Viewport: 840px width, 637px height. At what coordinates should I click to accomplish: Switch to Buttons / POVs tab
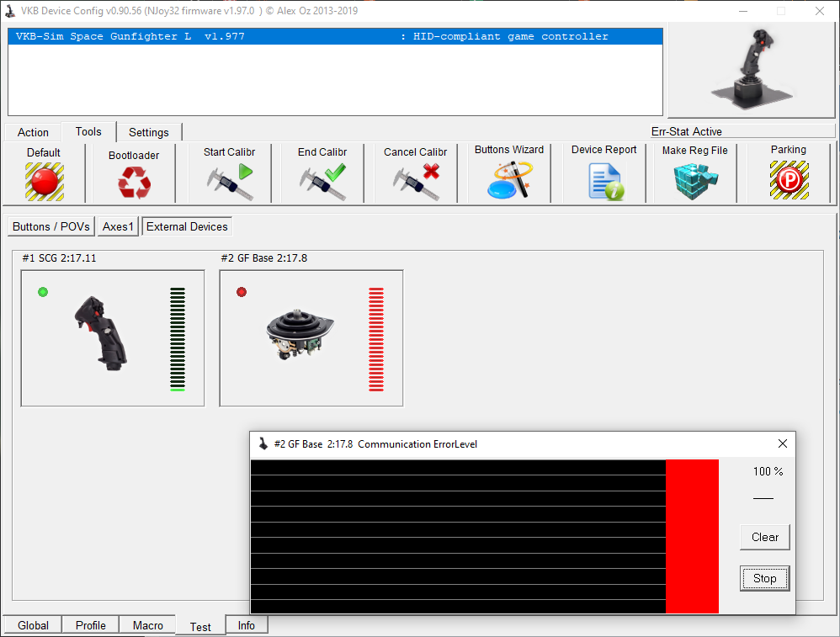(51, 226)
